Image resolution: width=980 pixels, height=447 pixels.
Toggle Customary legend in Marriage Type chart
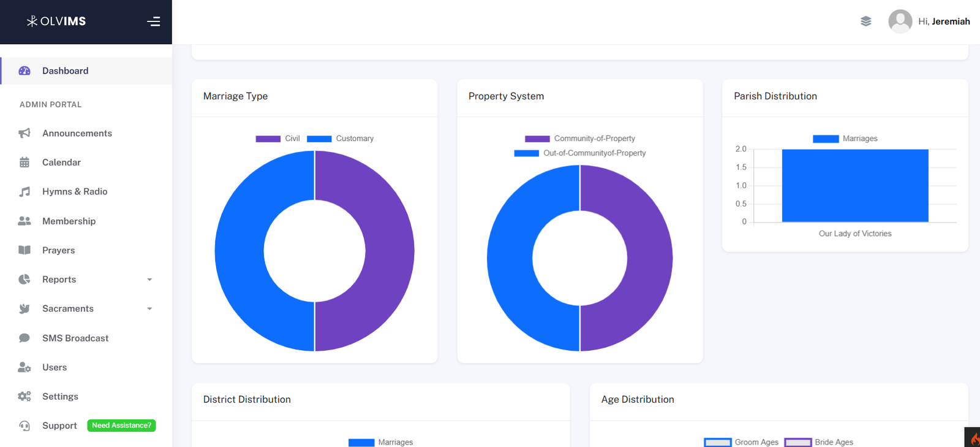(340, 139)
